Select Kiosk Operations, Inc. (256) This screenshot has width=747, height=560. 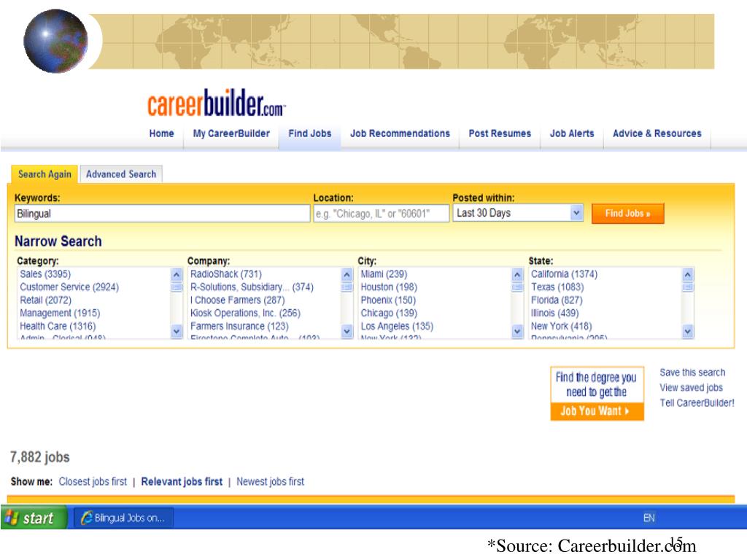(x=245, y=313)
